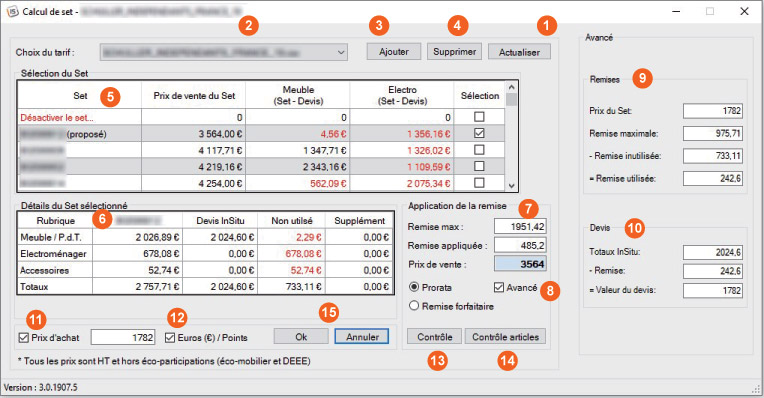
Task: Click the Annuler button
Action: [362, 337]
